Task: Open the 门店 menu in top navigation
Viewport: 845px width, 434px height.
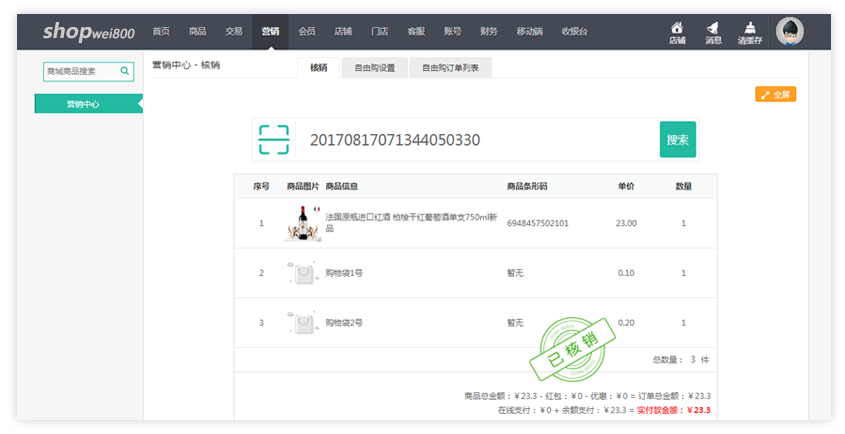Action: click(x=380, y=31)
